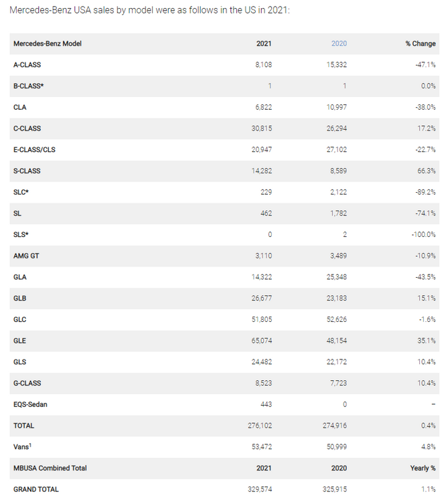Click the MBUSA Combined Total heading

click(50, 468)
